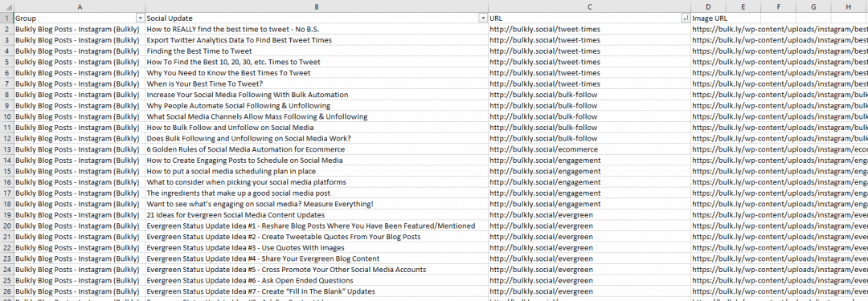Click the bulkly.social/ecommerce URL cell

(590, 149)
